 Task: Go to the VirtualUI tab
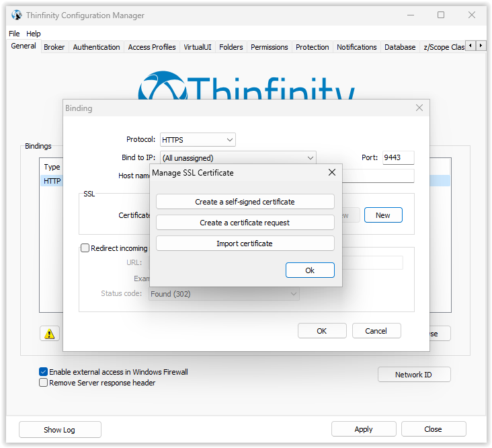click(198, 47)
